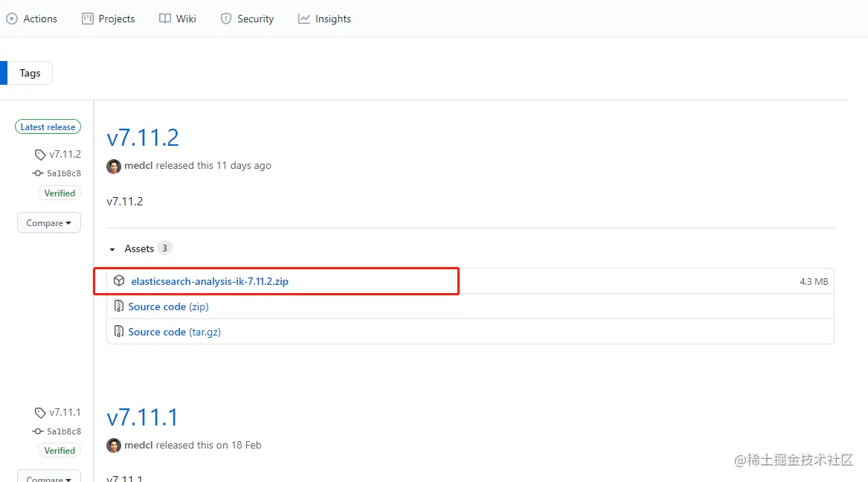
Task: Click the file icon for Source code (zip)
Action: [x=119, y=306]
